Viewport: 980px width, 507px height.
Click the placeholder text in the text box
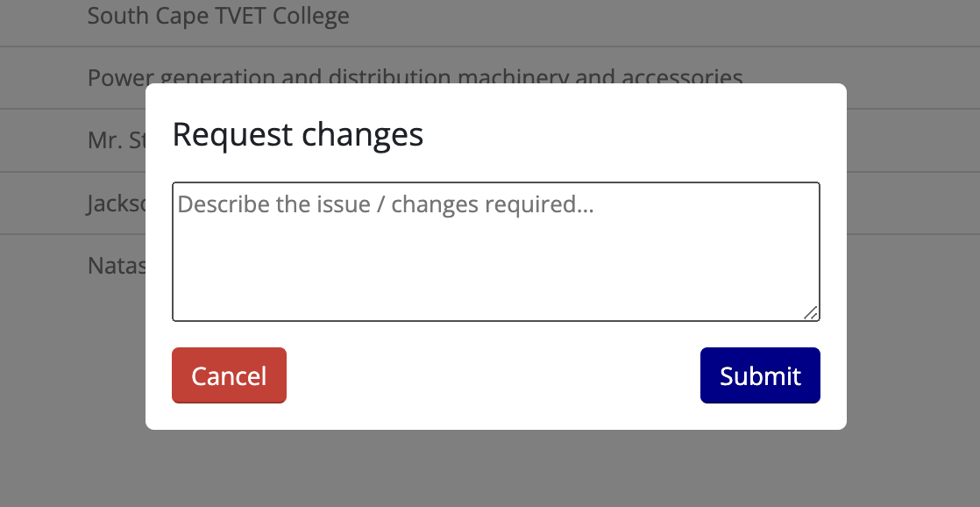pos(383,204)
